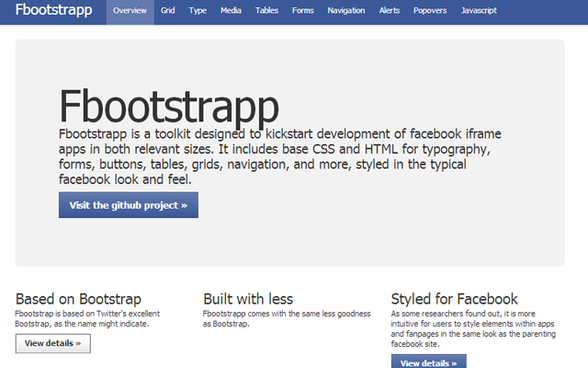Viewport: 588px width, 368px height.
Task: Go to Popovers in the navbar
Action: (431, 12)
